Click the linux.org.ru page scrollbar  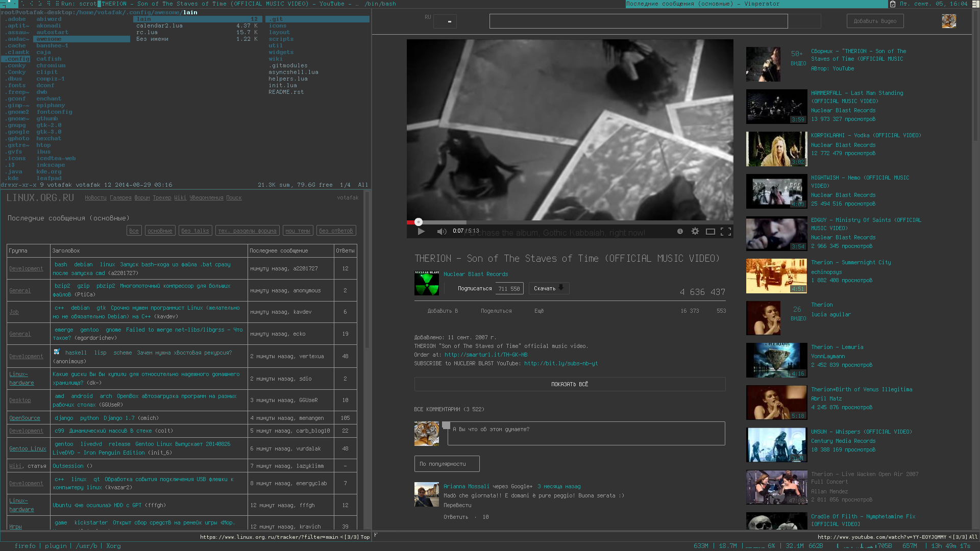(366, 270)
